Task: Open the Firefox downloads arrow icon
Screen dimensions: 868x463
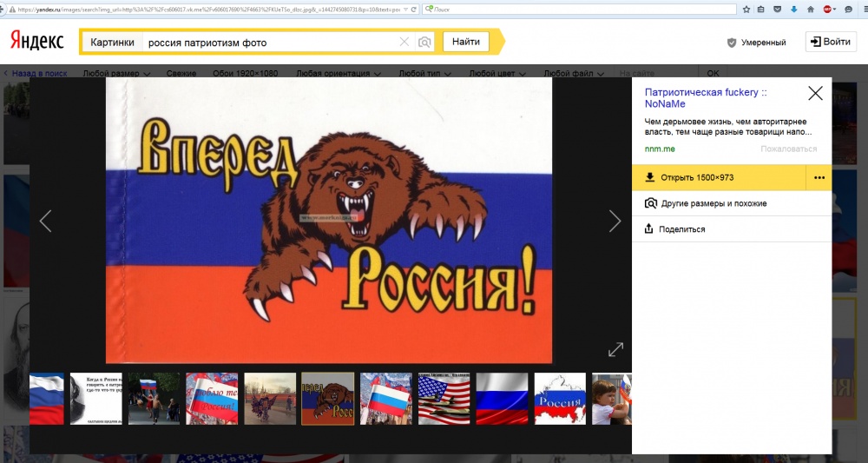Action: click(x=794, y=9)
